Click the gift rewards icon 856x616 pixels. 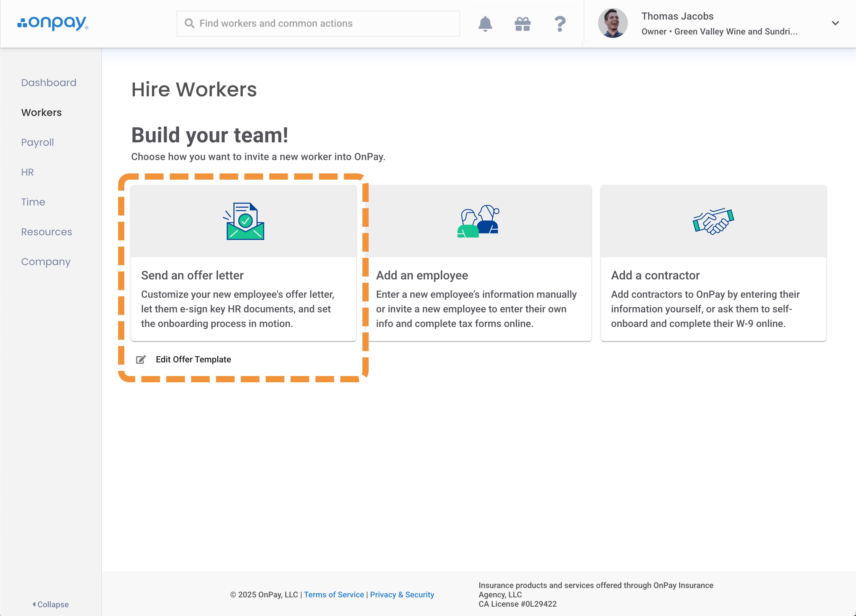[522, 24]
